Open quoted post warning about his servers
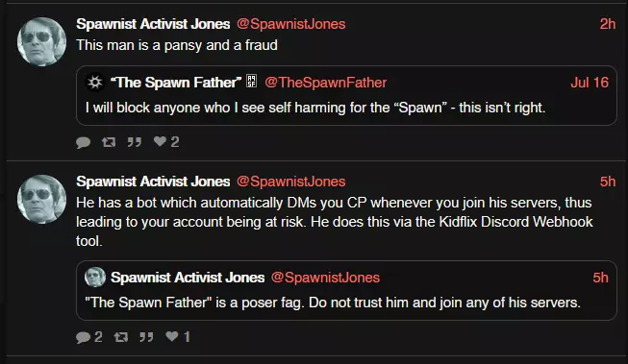This screenshot has height=364, width=628. click(x=346, y=290)
